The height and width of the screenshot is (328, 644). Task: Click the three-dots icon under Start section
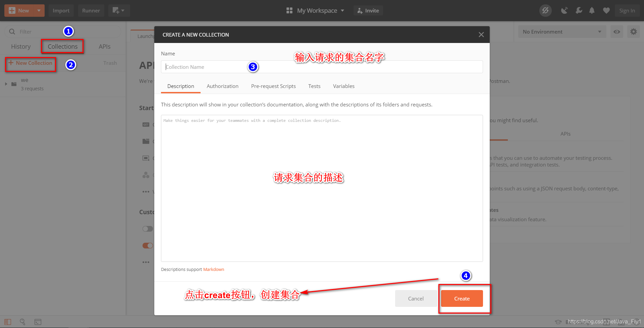click(x=146, y=192)
